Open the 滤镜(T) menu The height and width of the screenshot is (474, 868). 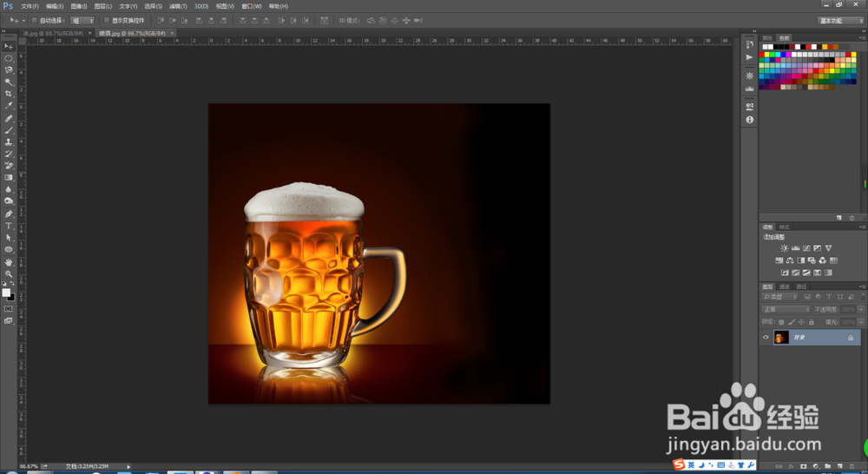(x=178, y=6)
